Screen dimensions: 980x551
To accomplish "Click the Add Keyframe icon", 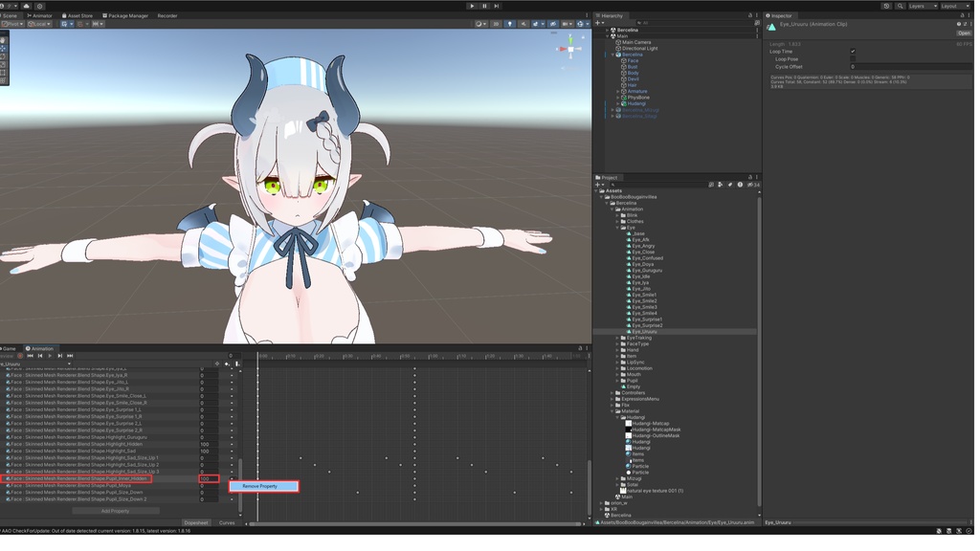I will [226, 364].
